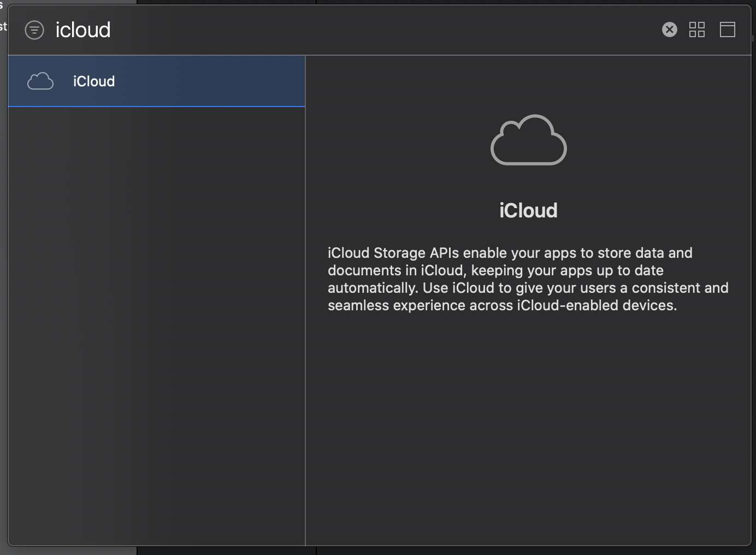The width and height of the screenshot is (756, 555).
Task: Click the small cloud icon in iCloud row
Action: click(40, 81)
